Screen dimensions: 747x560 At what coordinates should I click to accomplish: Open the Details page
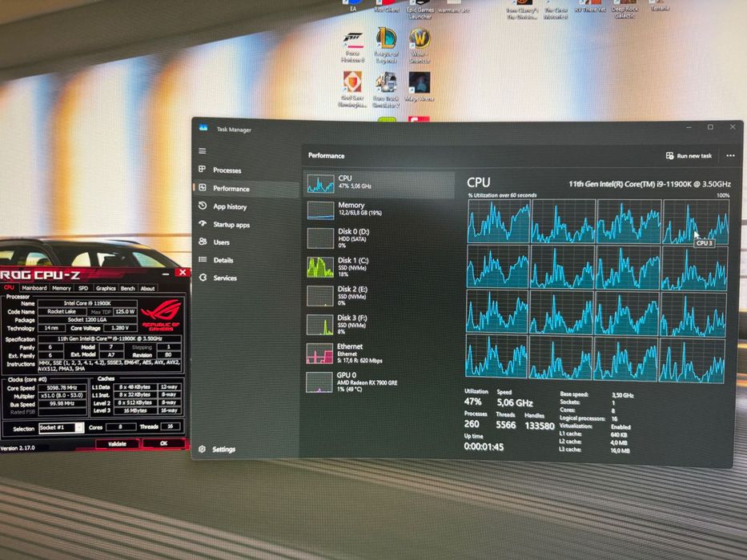[x=223, y=260]
